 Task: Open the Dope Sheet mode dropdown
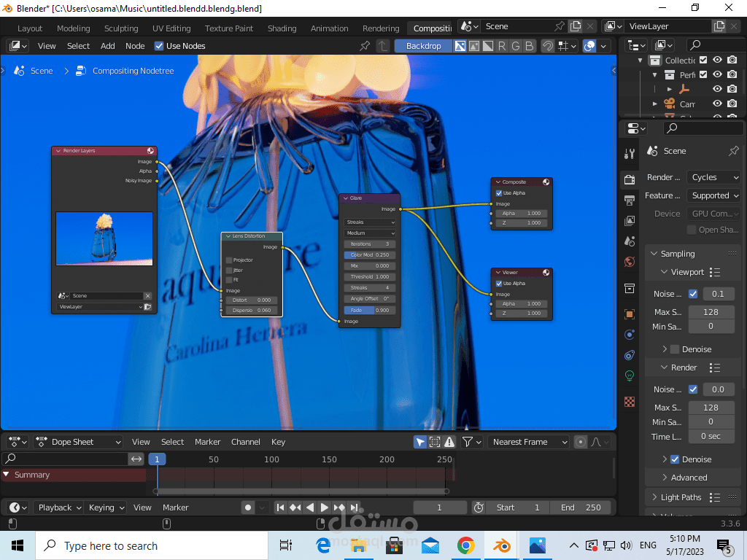[79, 442]
